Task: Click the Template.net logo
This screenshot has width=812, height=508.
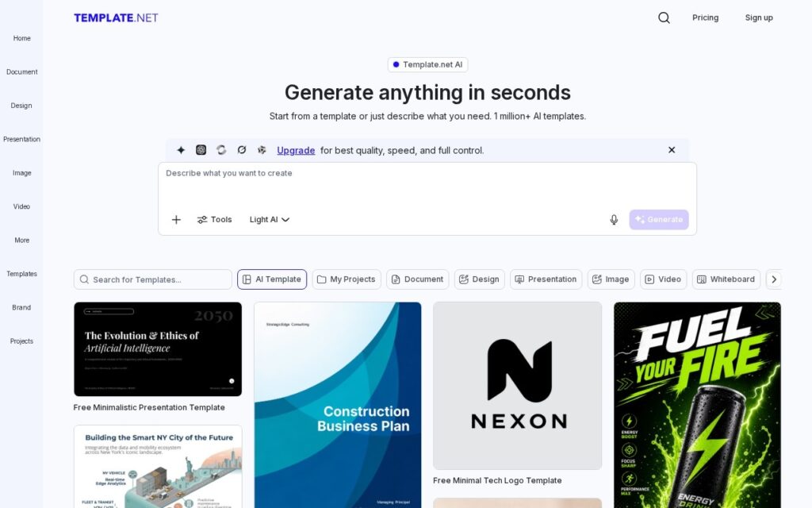Action: 116,18
